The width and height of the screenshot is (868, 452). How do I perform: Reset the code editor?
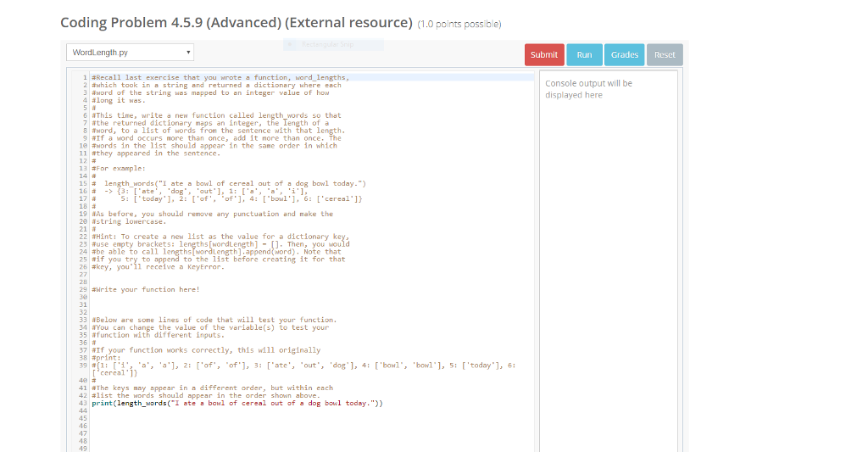[665, 55]
